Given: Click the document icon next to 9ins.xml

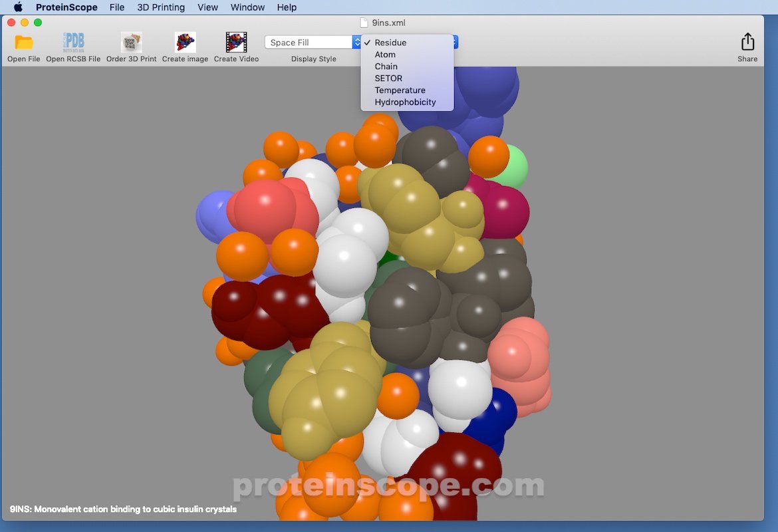Looking at the screenshot, I should pos(362,22).
